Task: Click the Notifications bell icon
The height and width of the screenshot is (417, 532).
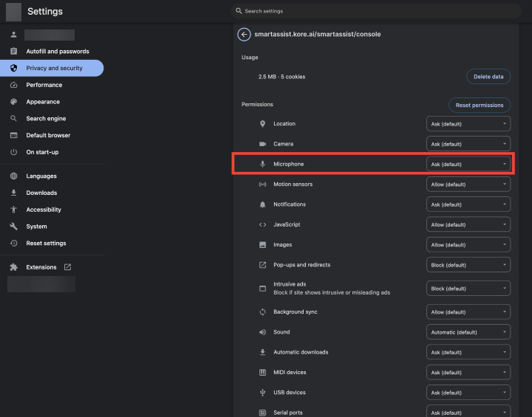Action: click(x=262, y=204)
